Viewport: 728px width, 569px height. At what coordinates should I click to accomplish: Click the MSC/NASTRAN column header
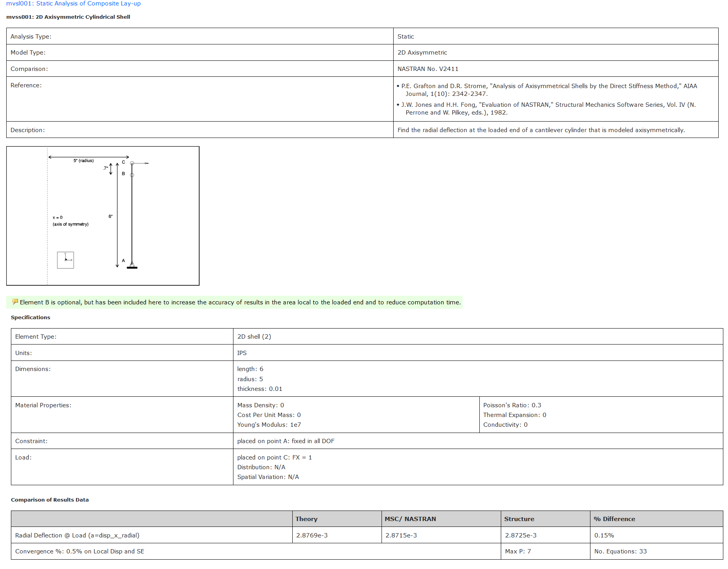(410, 519)
